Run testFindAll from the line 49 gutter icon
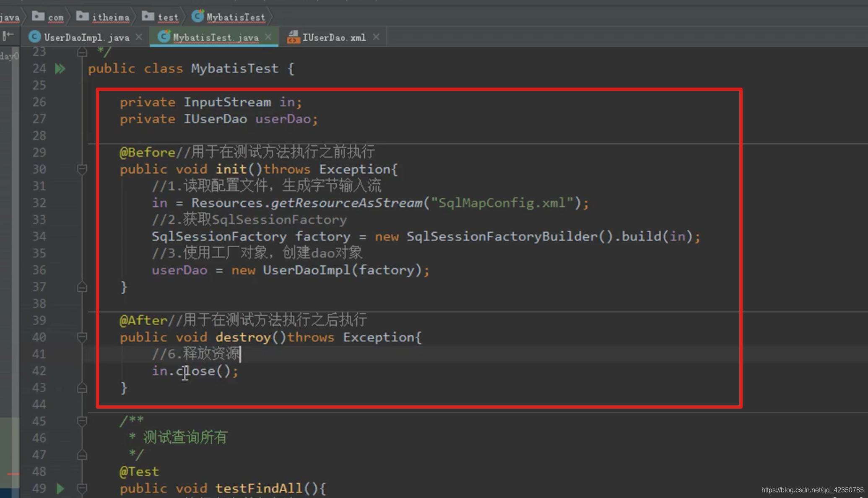 coord(60,488)
